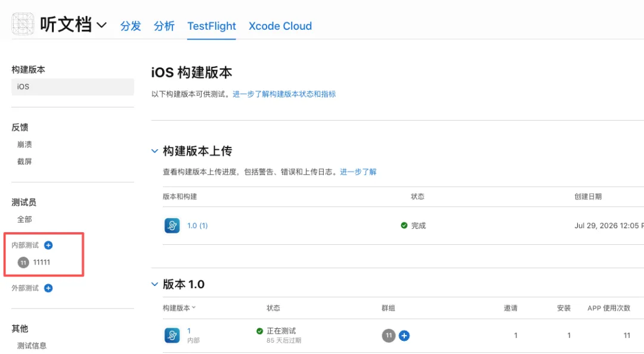Open 测试信息 under 其他

pyautogui.click(x=32, y=346)
